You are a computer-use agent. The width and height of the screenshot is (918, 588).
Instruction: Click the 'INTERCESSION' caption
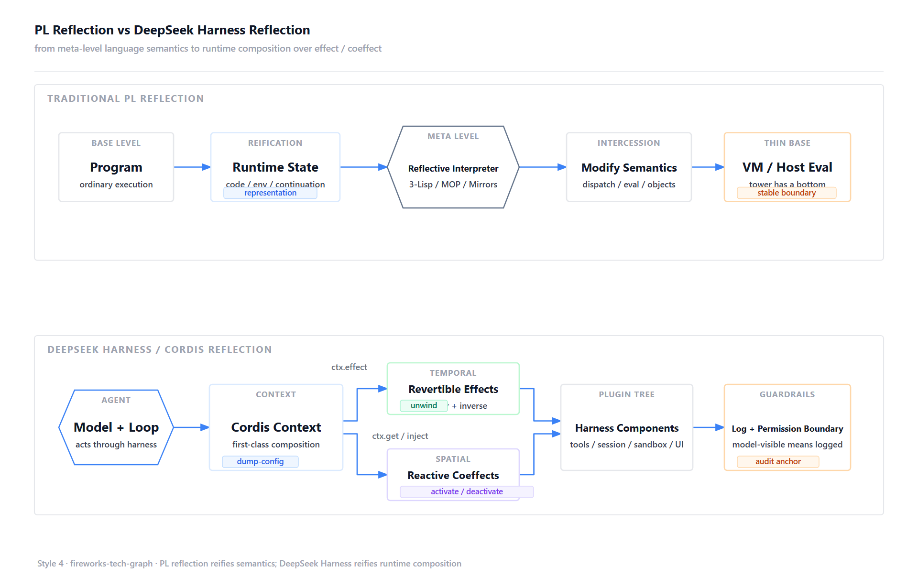click(629, 143)
